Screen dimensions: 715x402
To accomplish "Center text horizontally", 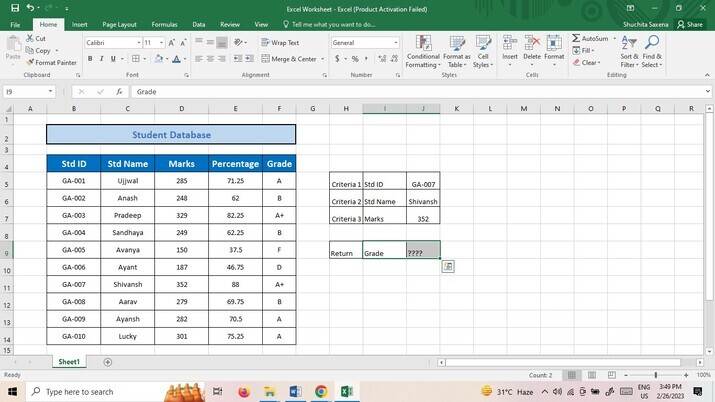I will (210, 59).
